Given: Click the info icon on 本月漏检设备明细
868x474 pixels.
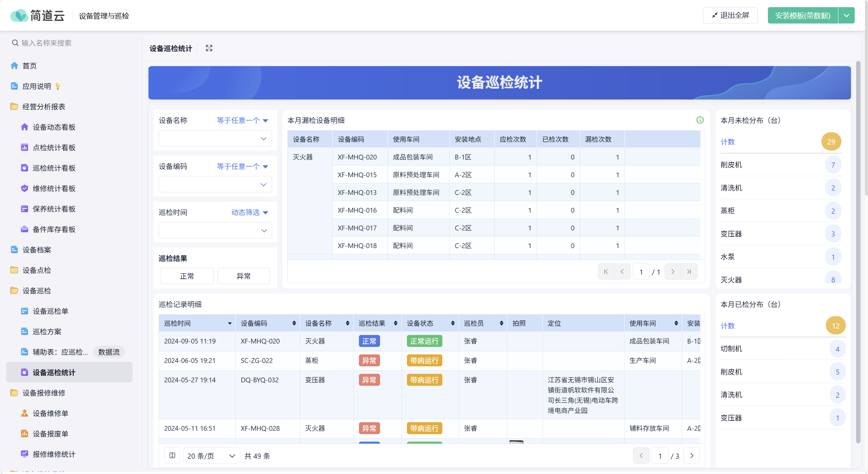Looking at the screenshot, I should (700, 120).
